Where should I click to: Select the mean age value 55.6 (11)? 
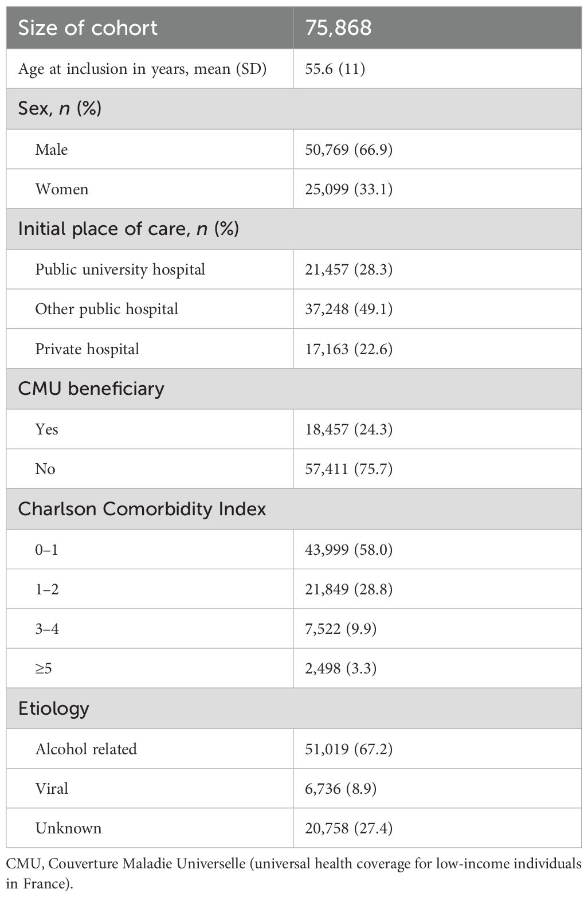335,69
